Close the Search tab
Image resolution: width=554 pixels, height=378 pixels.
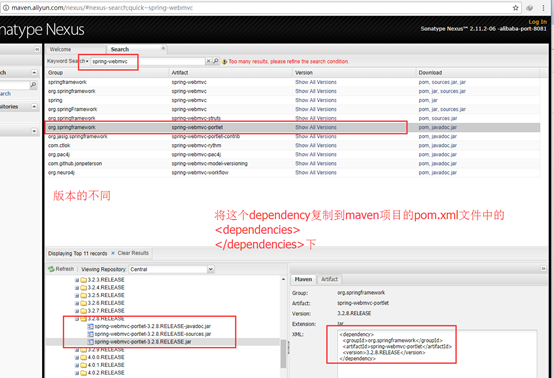click(163, 48)
